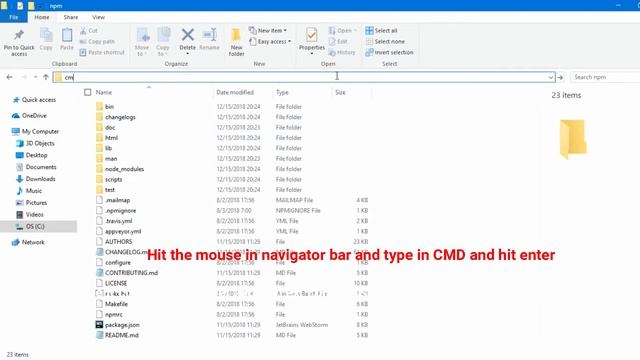This screenshot has height=360, width=640.
Task: Select the CONTRIBUTING.md file
Action: pyautogui.click(x=127, y=273)
